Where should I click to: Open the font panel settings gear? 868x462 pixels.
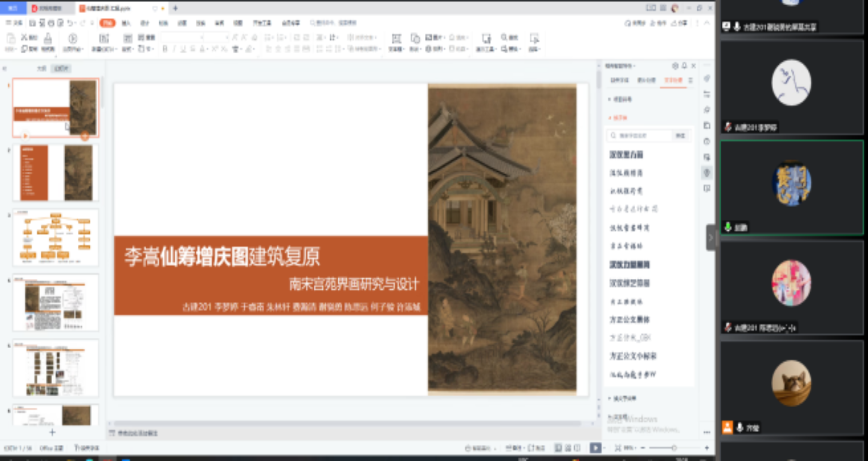click(675, 66)
